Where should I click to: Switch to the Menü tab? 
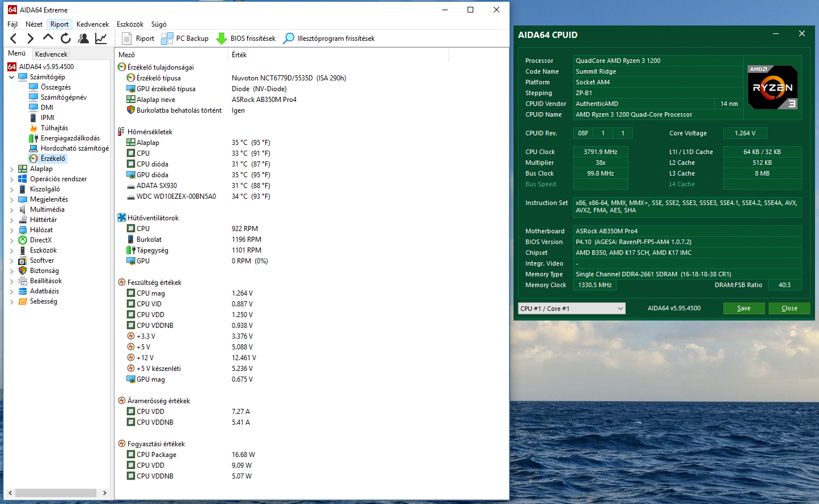click(x=17, y=53)
